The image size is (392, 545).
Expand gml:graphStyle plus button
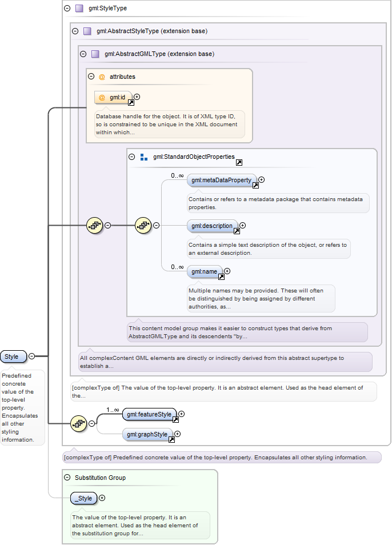pyautogui.click(x=178, y=434)
